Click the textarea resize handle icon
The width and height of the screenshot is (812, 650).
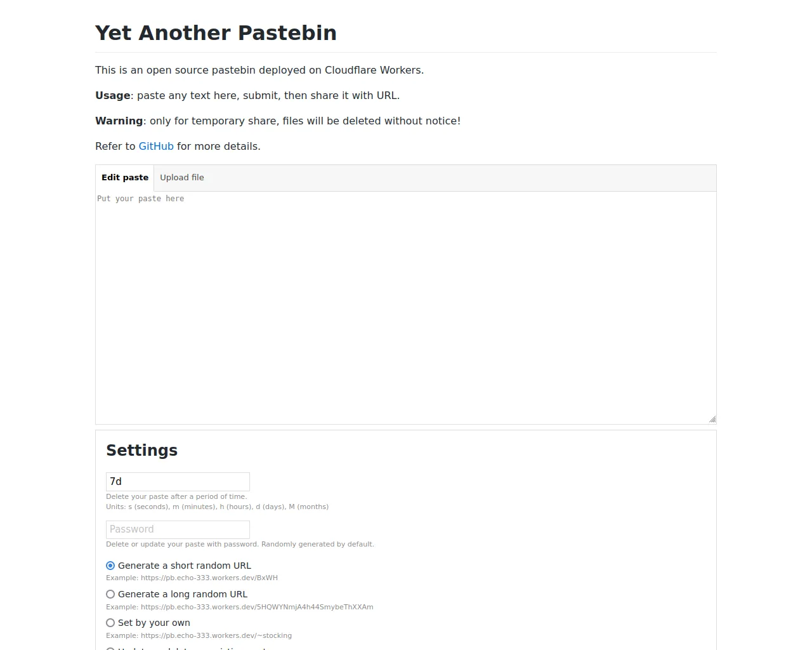[x=712, y=419]
